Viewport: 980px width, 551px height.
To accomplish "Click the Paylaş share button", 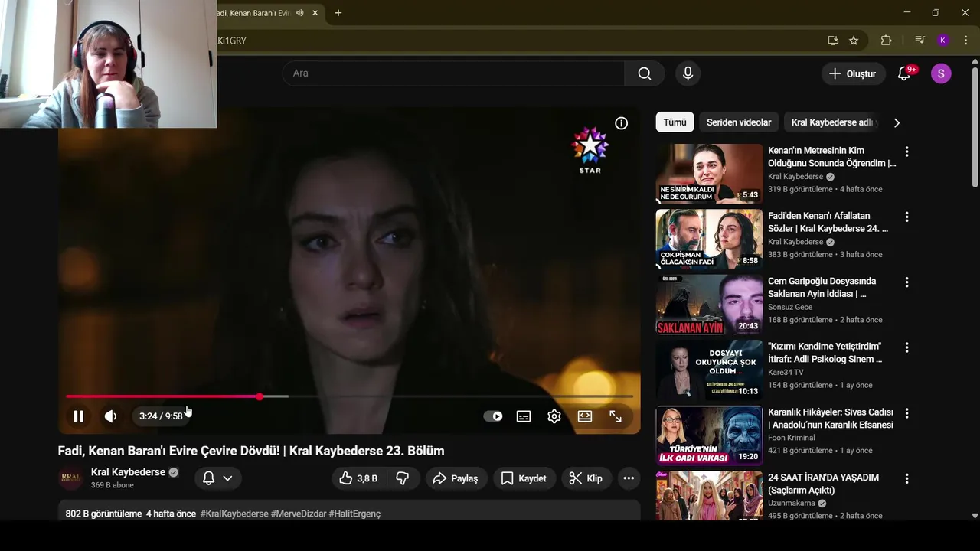I will tap(456, 478).
